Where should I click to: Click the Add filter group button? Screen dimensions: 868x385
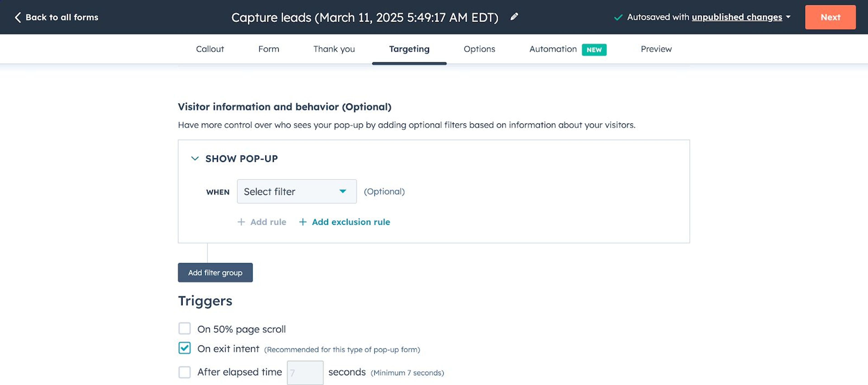(215, 272)
